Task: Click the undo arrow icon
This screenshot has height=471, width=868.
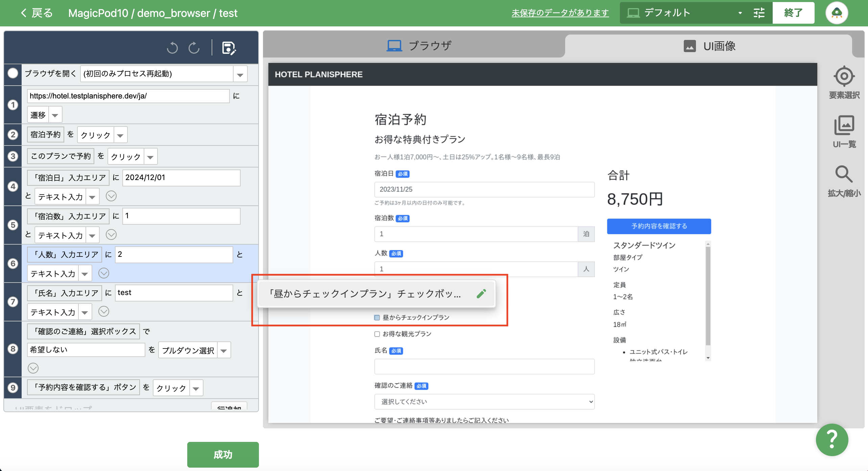Action: [172, 48]
